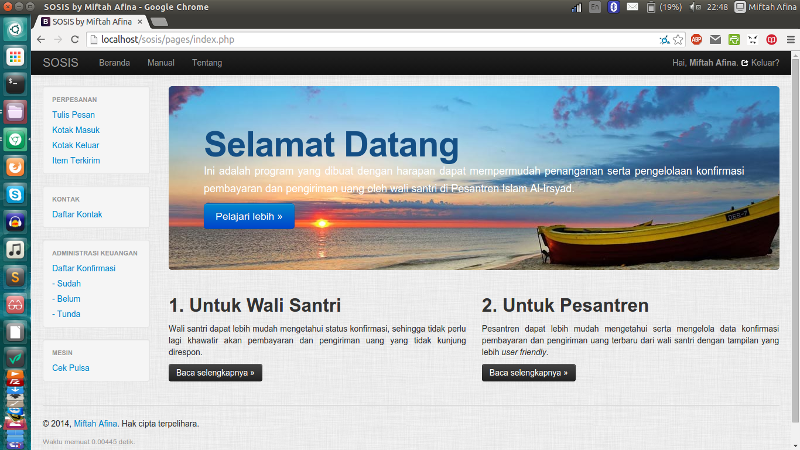
Task: Open the battery indicator showing 19%
Action: (664, 7)
